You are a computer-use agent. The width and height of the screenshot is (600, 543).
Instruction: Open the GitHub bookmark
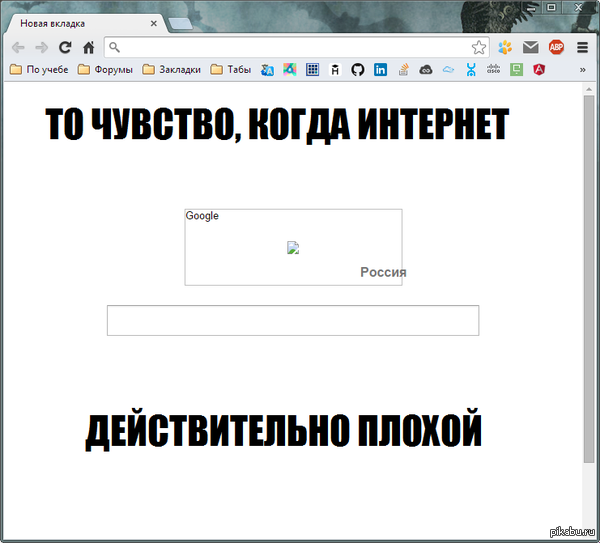pyautogui.click(x=358, y=70)
